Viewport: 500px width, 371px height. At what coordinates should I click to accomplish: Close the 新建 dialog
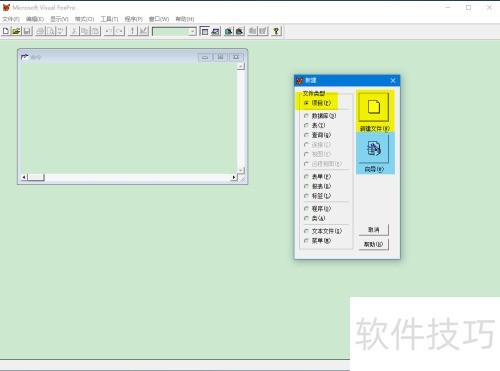point(393,80)
